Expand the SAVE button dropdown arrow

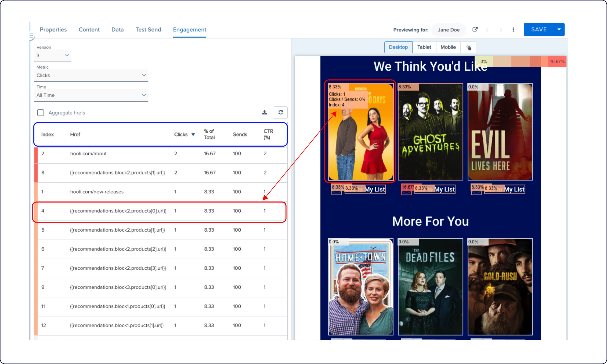point(559,29)
